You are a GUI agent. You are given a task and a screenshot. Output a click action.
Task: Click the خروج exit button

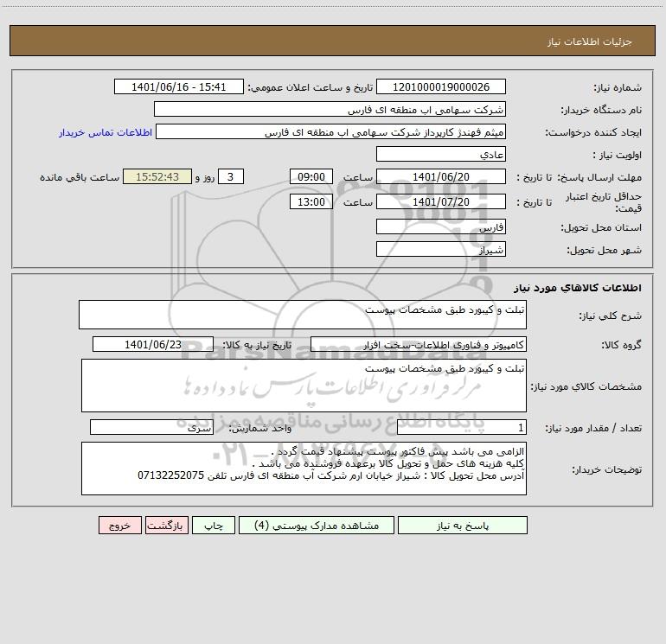pyautogui.click(x=119, y=525)
